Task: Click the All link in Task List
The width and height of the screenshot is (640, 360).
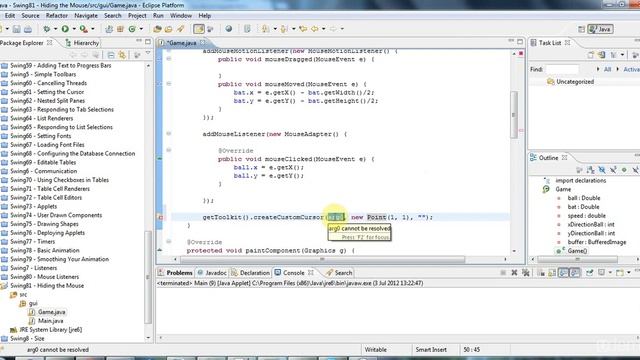Action: tap(607, 69)
